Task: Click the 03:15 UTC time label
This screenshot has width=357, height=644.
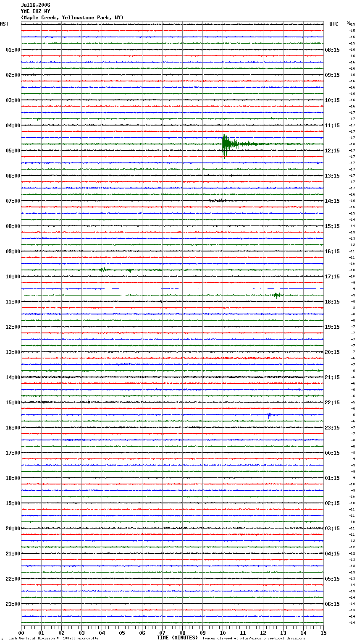Action: pos(332,529)
